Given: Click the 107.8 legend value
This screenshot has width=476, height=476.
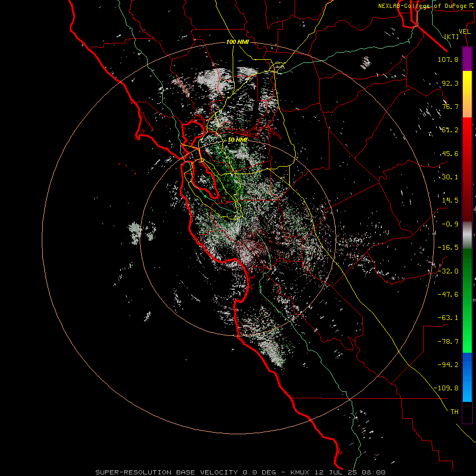Looking at the screenshot, I should pos(448,59).
